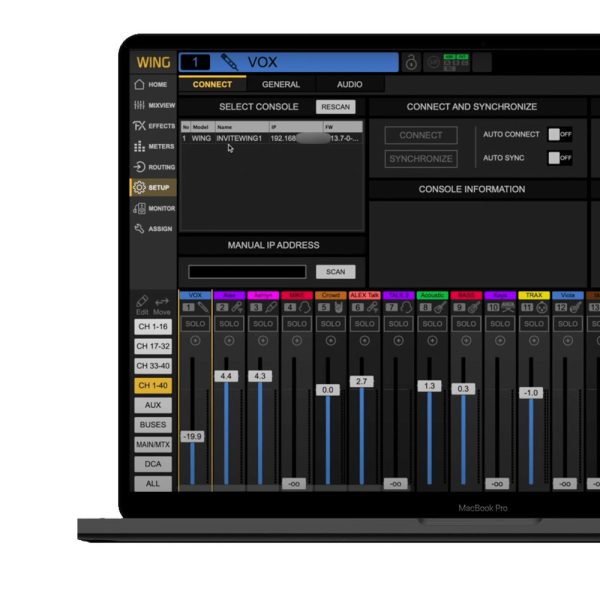Click the microphone icon in the VOX header
The image size is (600, 600).
(229, 62)
